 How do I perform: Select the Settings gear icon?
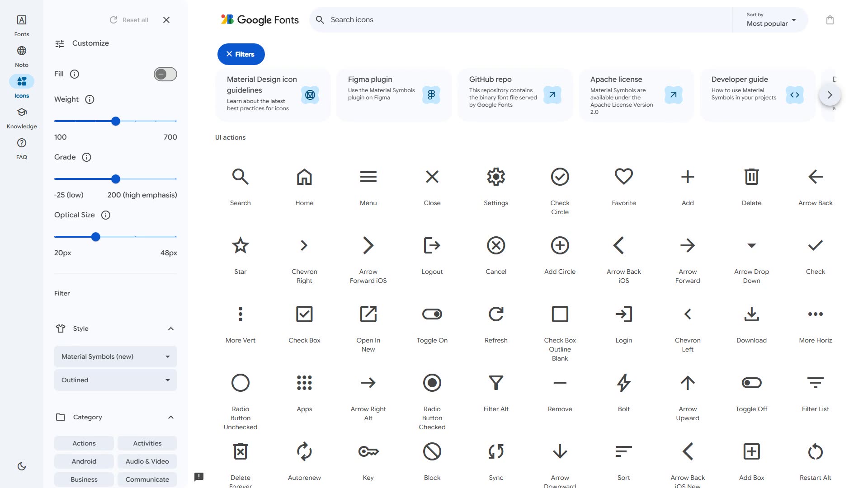pyautogui.click(x=496, y=177)
